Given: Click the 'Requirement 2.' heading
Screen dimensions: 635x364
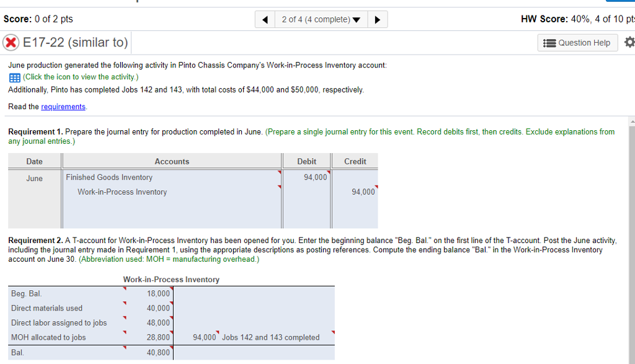Looking at the screenshot, I should [x=35, y=241].
